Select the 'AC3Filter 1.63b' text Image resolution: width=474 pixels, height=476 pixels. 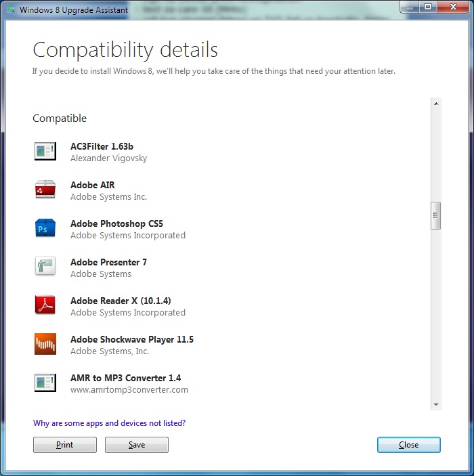(x=102, y=146)
